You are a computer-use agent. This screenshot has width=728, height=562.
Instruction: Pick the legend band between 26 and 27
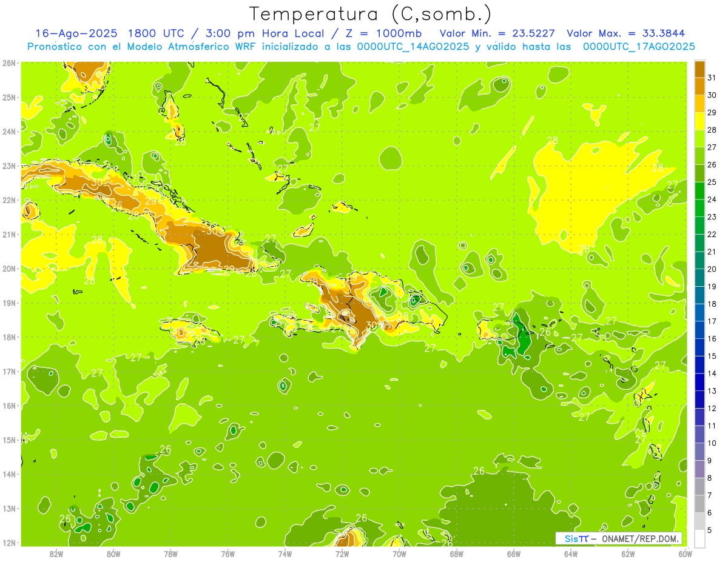click(699, 156)
